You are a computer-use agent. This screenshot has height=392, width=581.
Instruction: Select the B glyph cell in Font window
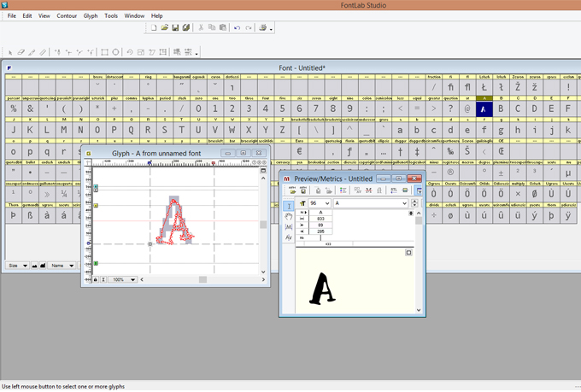coord(501,109)
